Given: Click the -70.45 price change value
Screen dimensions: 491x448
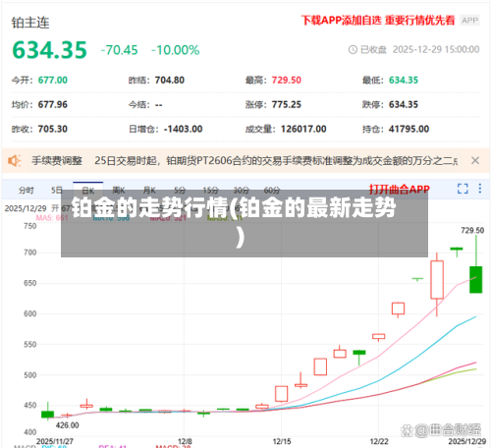Looking at the screenshot, I should tap(119, 50).
